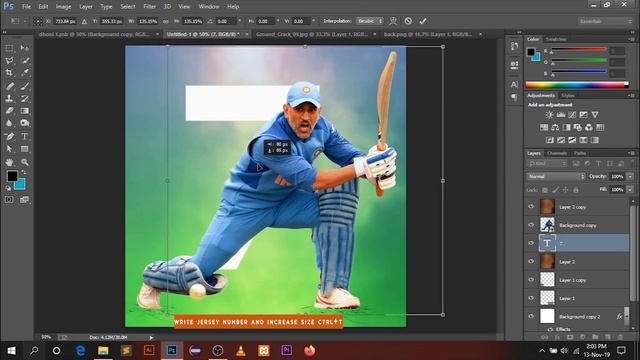Switch to the Channels tab

coord(557,153)
